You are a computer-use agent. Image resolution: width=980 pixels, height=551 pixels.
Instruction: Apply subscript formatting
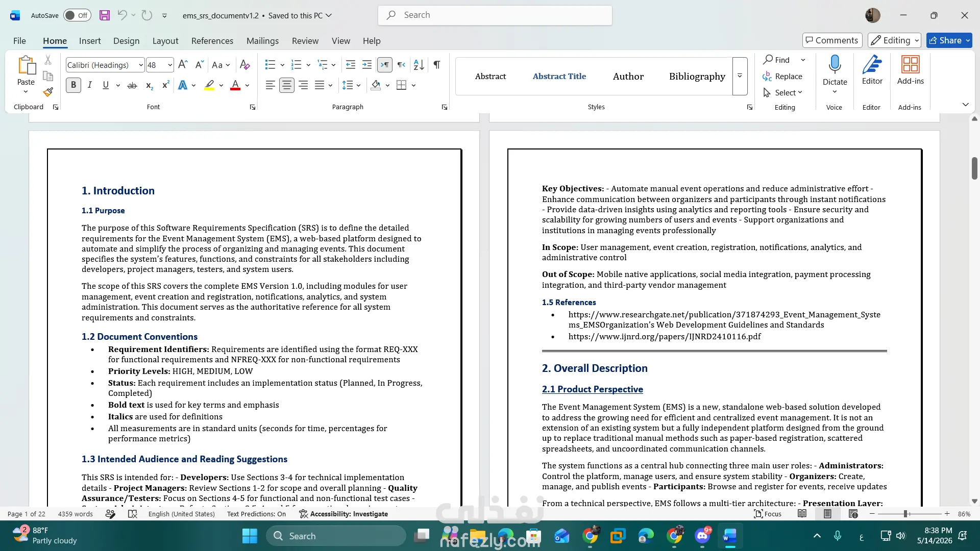click(149, 85)
